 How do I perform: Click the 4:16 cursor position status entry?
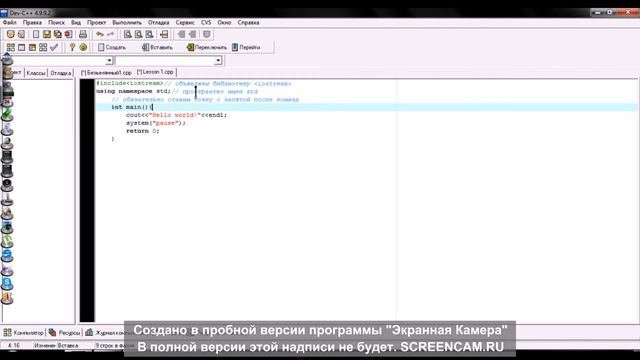coord(13,345)
